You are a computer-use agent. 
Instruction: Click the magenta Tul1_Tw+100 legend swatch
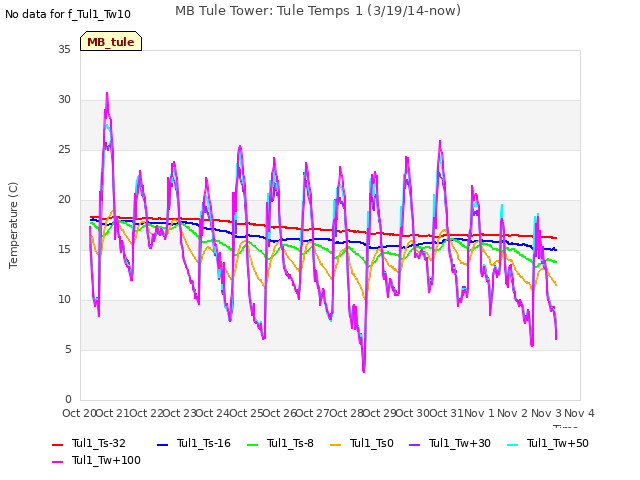pos(58,462)
